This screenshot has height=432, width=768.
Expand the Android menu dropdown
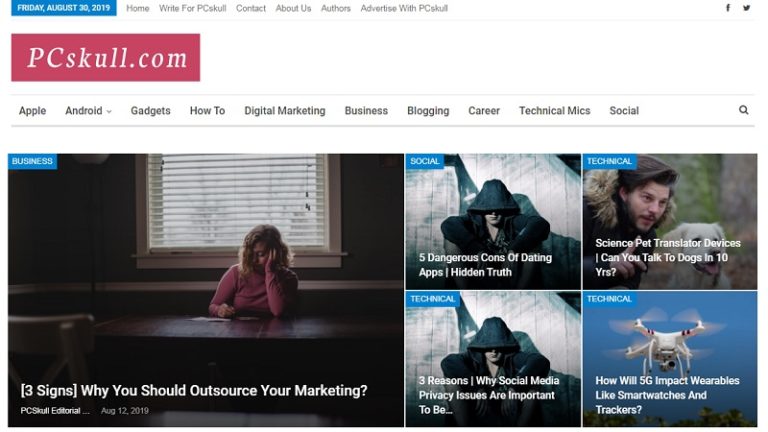coord(88,111)
